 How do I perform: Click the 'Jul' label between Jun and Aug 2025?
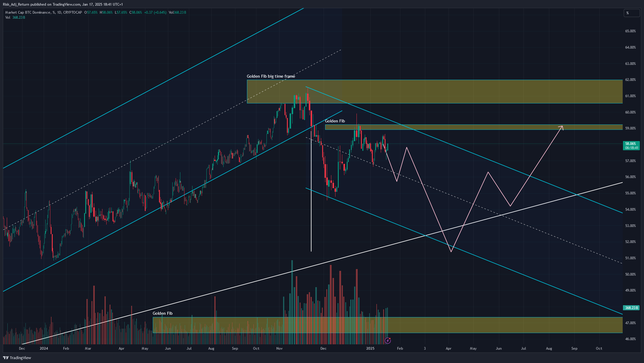(523, 348)
